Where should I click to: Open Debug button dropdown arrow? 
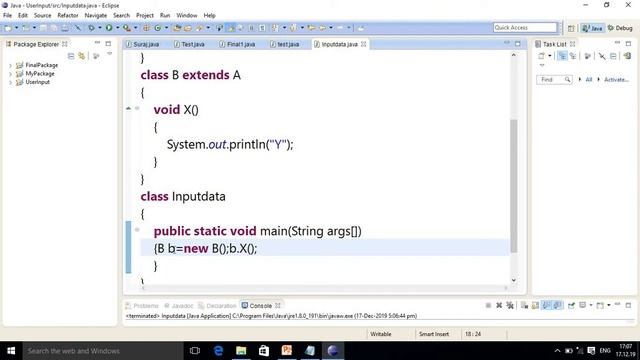coord(100,28)
